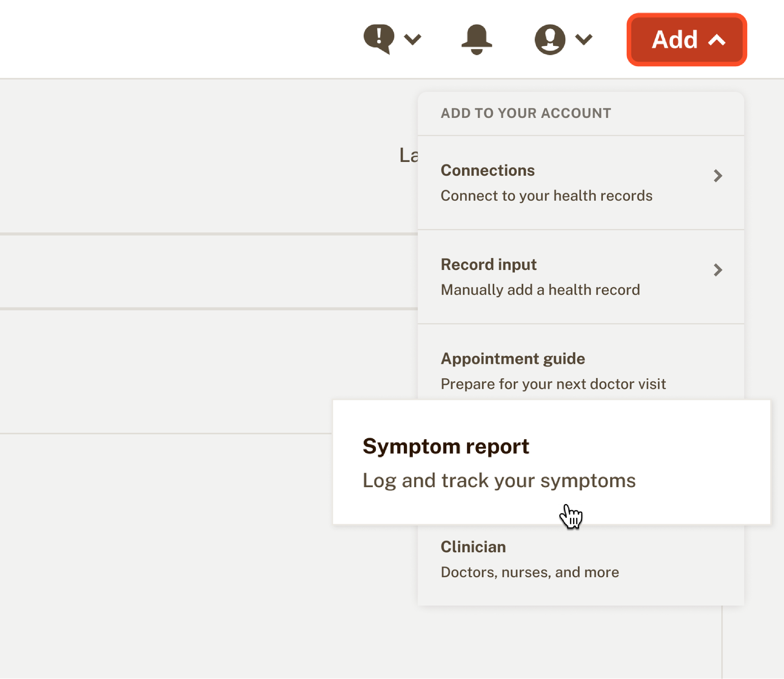Click 'Manually add a health record' description
The width and height of the screenshot is (784, 679).
(540, 290)
